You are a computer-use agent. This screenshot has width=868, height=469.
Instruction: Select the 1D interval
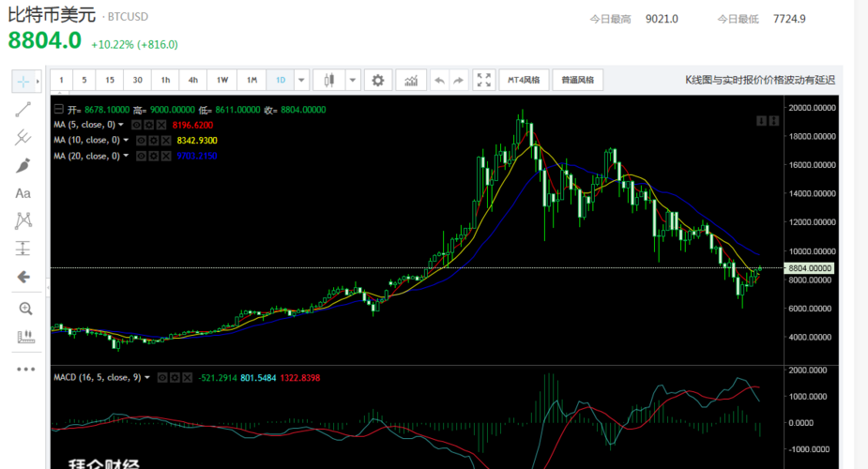tap(281, 80)
